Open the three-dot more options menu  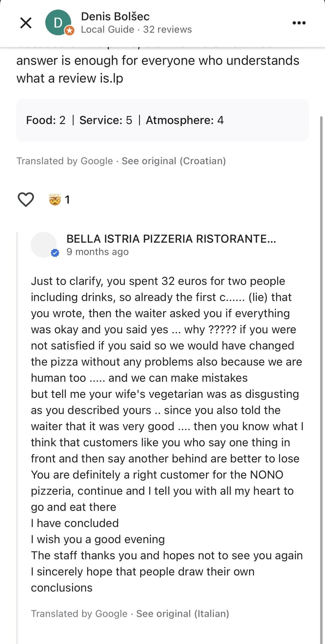pyautogui.click(x=299, y=23)
